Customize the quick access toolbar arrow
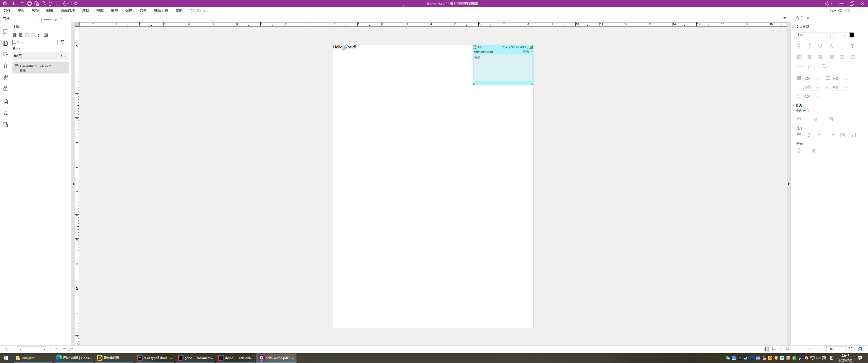This screenshot has height=363, width=868. click(x=76, y=3)
